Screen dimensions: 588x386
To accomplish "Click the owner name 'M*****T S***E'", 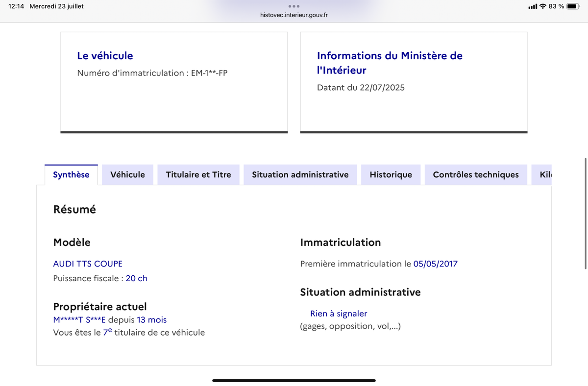I will tap(79, 320).
